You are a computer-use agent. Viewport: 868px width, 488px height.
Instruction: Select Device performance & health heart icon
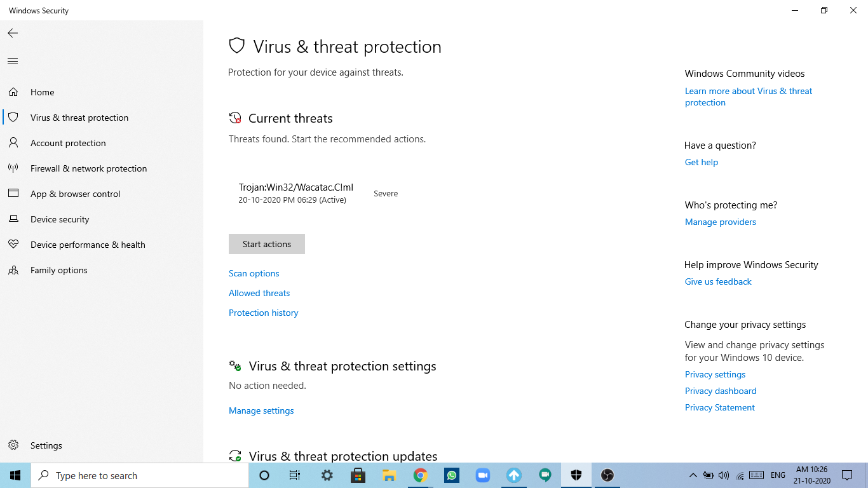point(13,245)
